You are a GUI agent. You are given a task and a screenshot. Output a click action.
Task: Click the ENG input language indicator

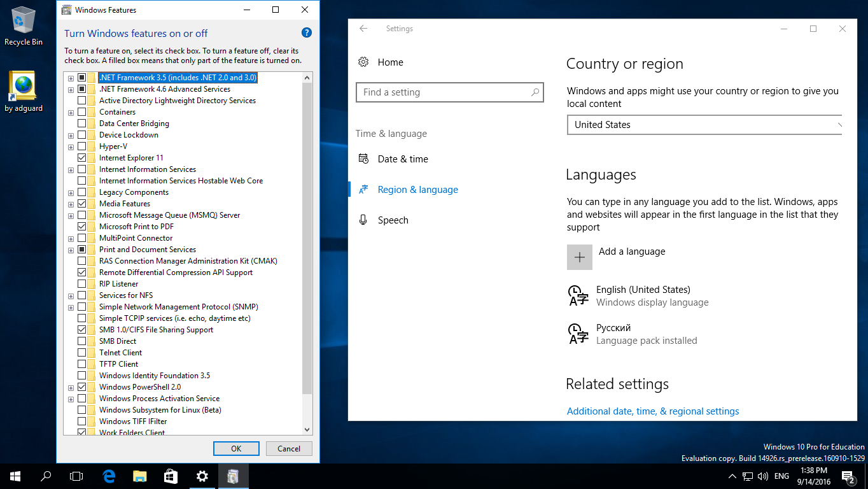point(782,476)
